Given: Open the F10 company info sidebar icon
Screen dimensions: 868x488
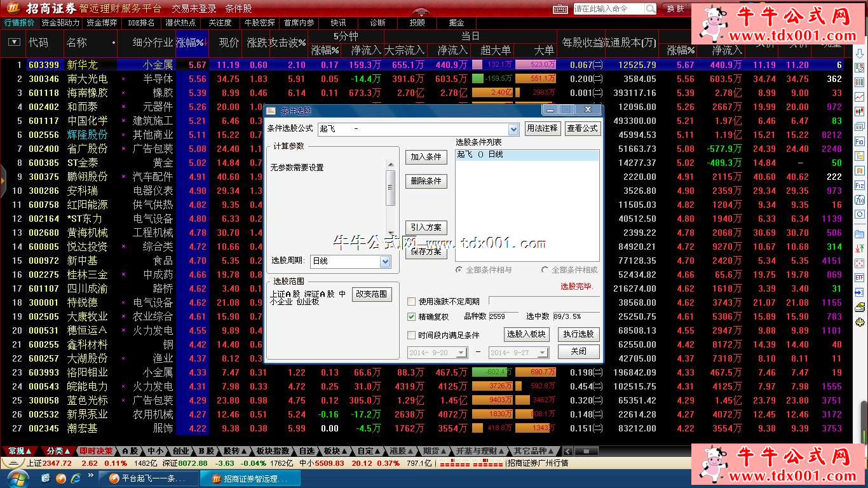Looking at the screenshot, I should pyautogui.click(x=860, y=142).
